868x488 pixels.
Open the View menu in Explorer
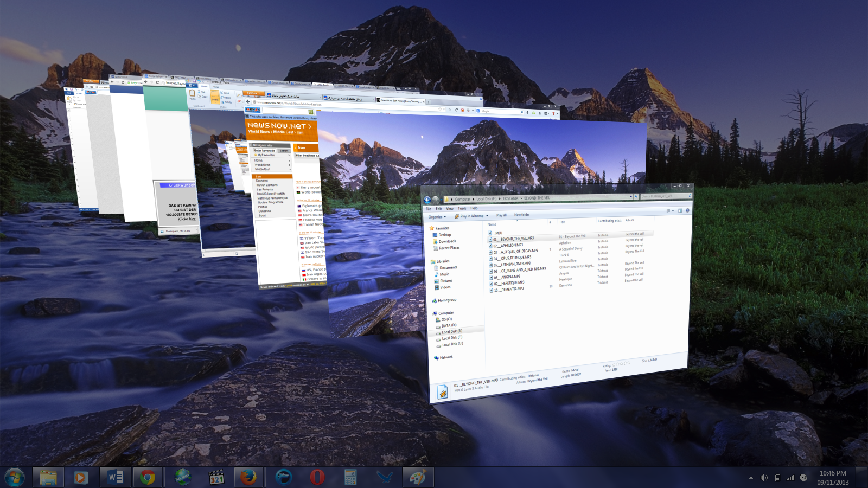click(450, 208)
